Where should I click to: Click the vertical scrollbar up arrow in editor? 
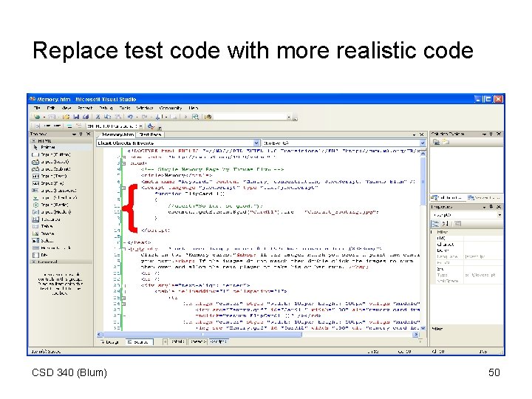click(x=423, y=154)
